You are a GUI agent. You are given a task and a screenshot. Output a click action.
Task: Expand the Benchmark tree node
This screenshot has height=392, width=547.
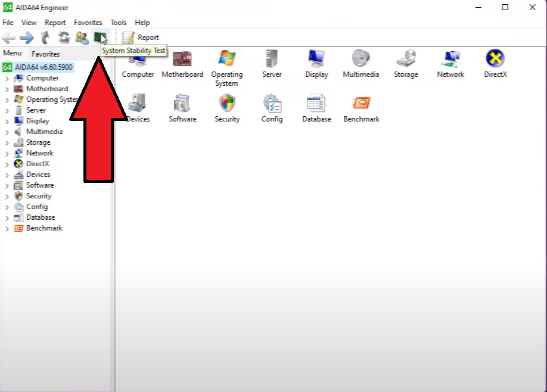pyautogui.click(x=7, y=228)
